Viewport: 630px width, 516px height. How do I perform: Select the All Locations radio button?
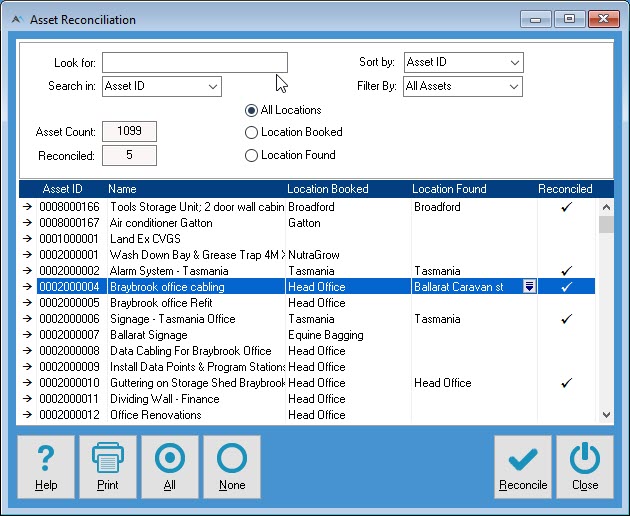tap(252, 110)
